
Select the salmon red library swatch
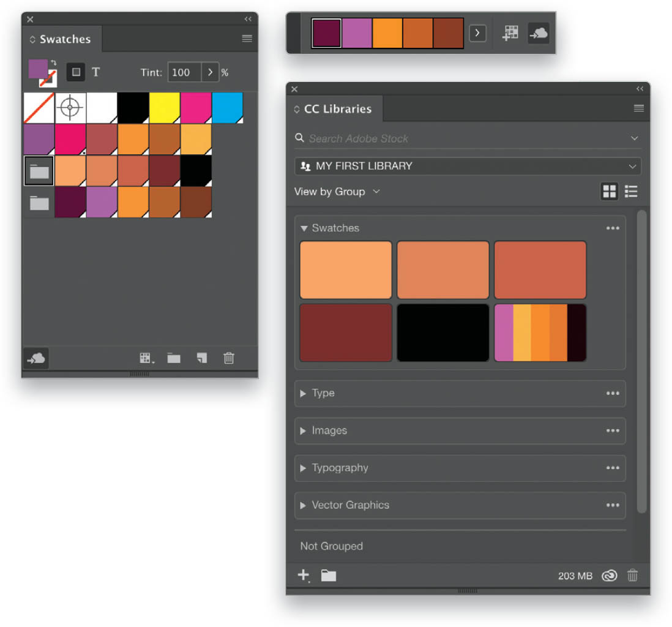540,270
